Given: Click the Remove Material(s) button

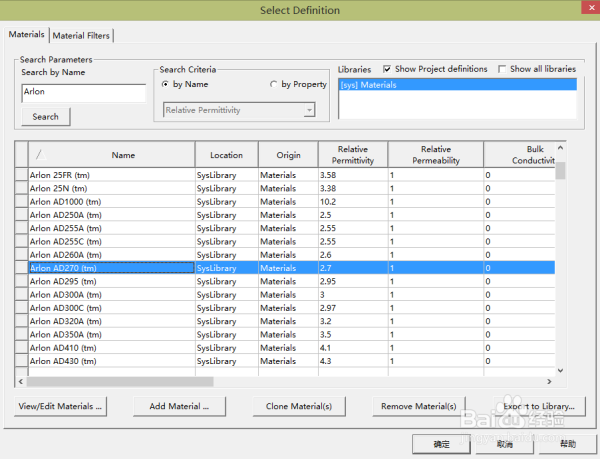Looking at the screenshot, I should point(419,406).
